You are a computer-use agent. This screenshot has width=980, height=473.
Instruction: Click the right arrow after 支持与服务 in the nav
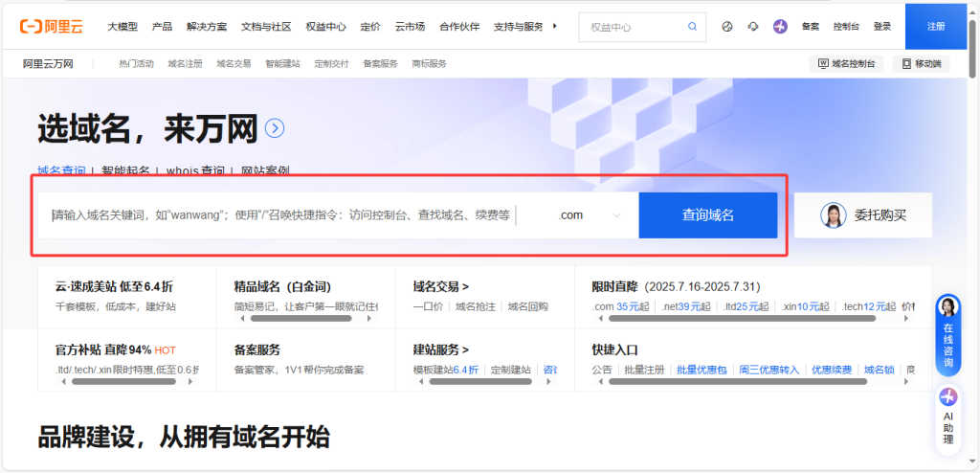555,26
